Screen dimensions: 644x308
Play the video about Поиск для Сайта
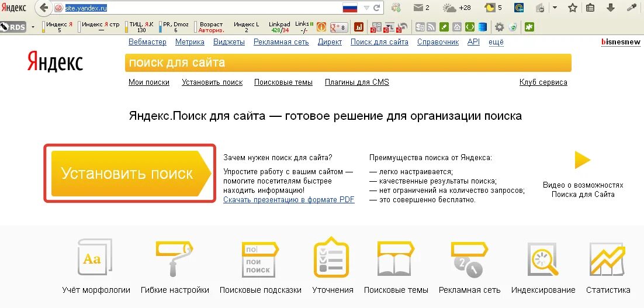coord(583,160)
